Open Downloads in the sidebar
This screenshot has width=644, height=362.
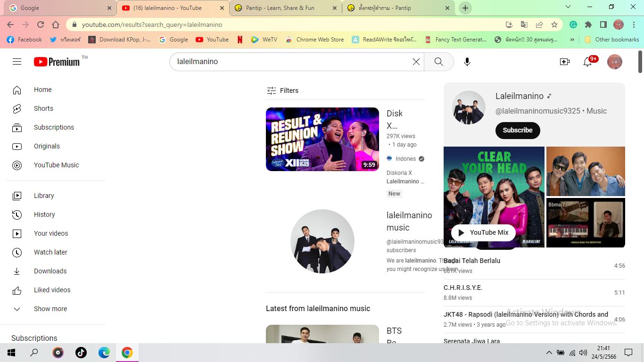(56, 271)
